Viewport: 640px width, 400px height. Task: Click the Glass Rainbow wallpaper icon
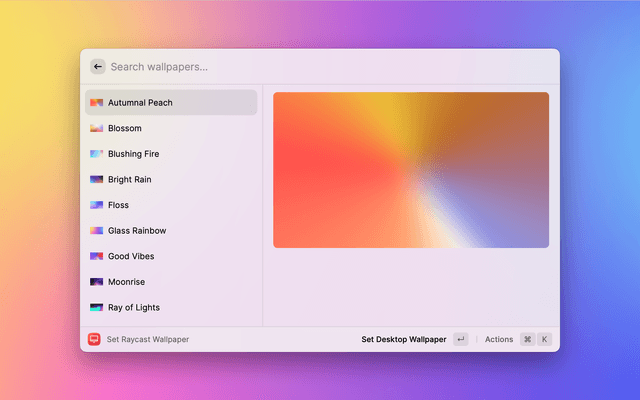point(96,231)
